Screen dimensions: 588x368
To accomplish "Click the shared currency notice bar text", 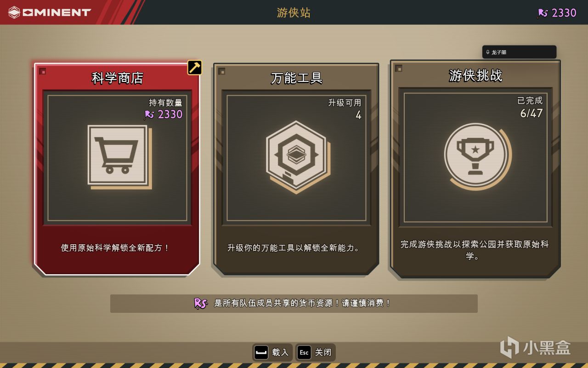I will tap(303, 303).
